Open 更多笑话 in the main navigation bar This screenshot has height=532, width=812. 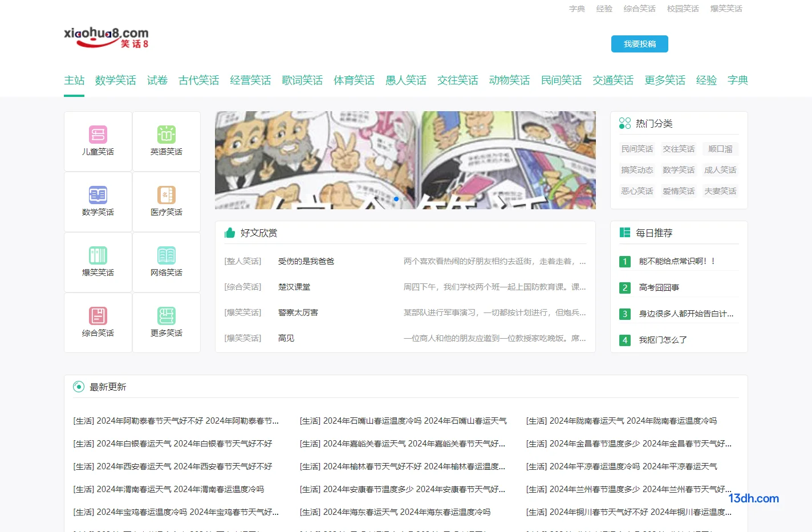(665, 80)
